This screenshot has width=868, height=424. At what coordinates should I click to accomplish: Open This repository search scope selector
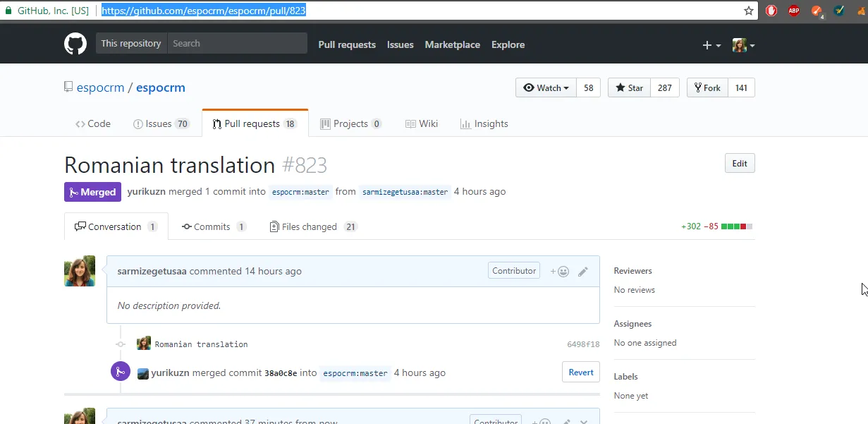(131, 43)
